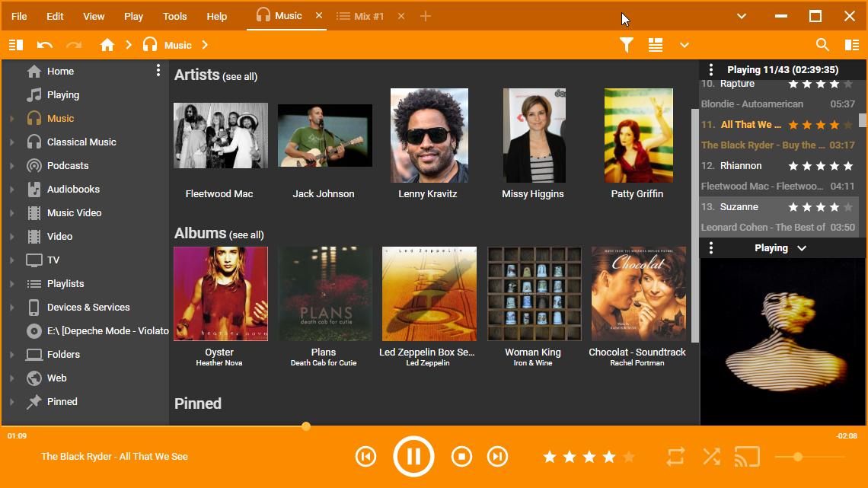Expand the Podcasts tree node
Screen dimensions: 868x488
point(12,166)
